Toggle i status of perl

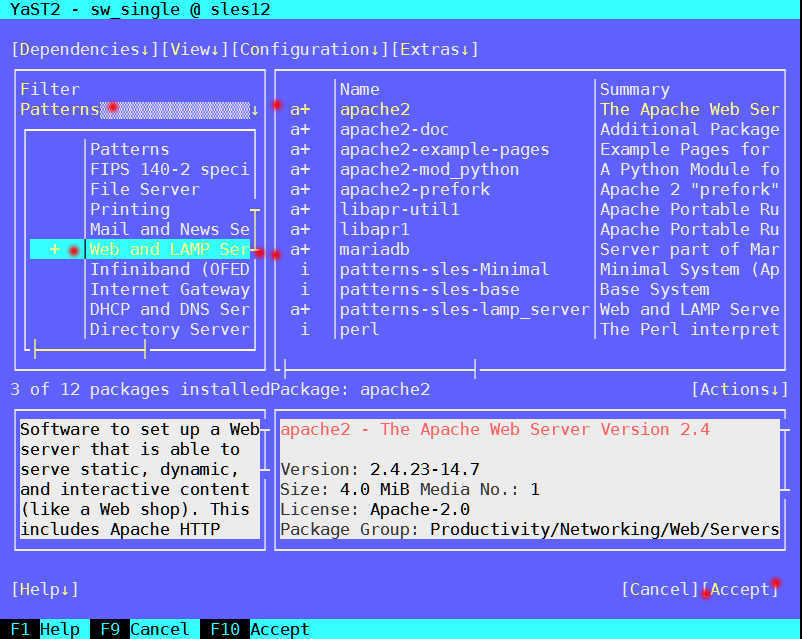[x=305, y=329]
